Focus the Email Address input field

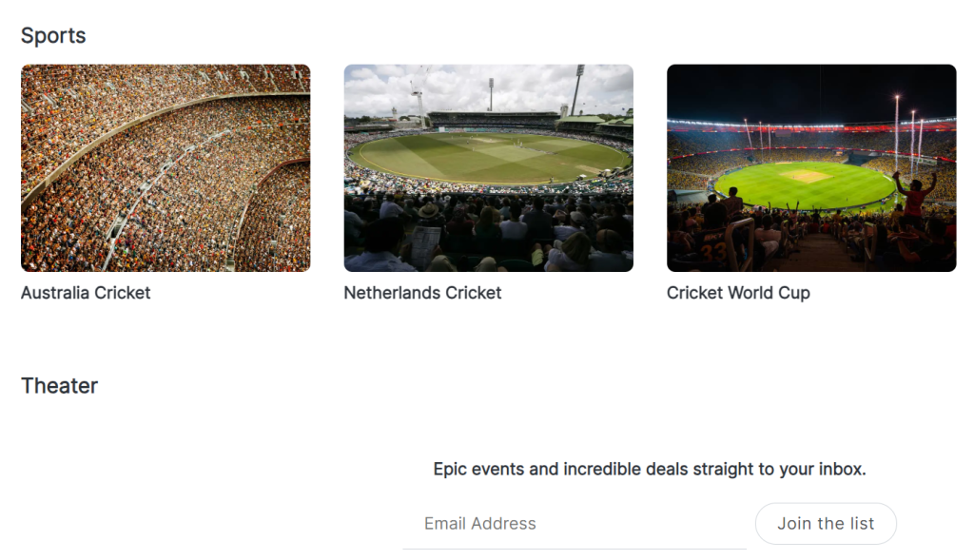pos(574,524)
